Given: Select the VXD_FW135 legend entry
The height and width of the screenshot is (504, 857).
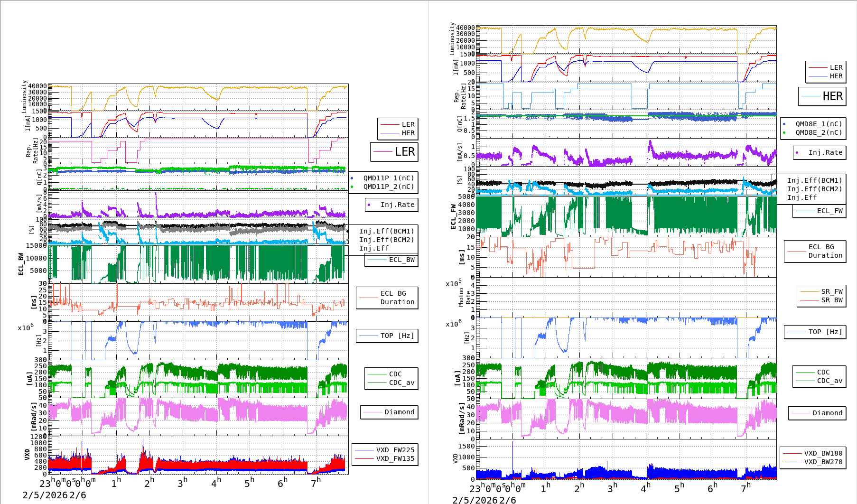Looking at the screenshot, I should (x=385, y=458).
